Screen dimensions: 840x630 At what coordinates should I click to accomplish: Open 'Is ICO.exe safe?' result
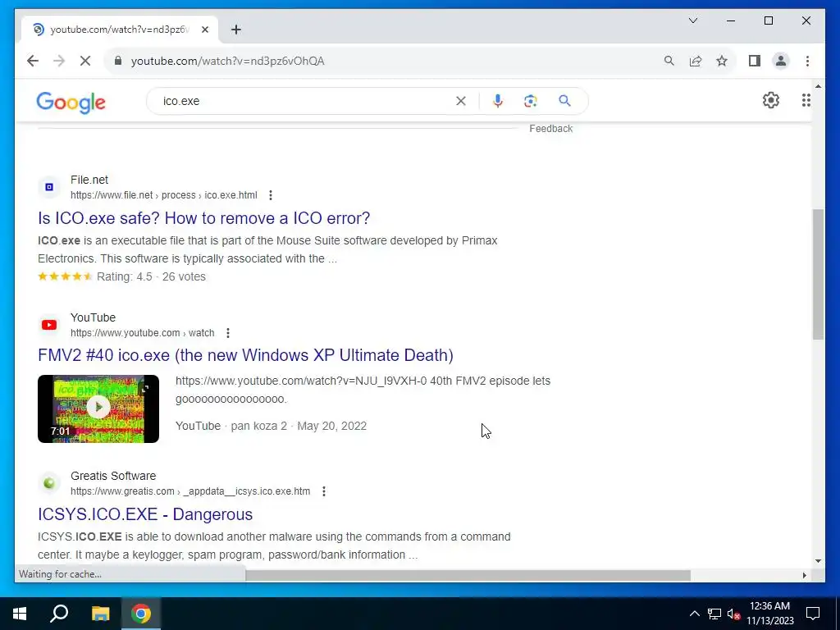tap(203, 218)
